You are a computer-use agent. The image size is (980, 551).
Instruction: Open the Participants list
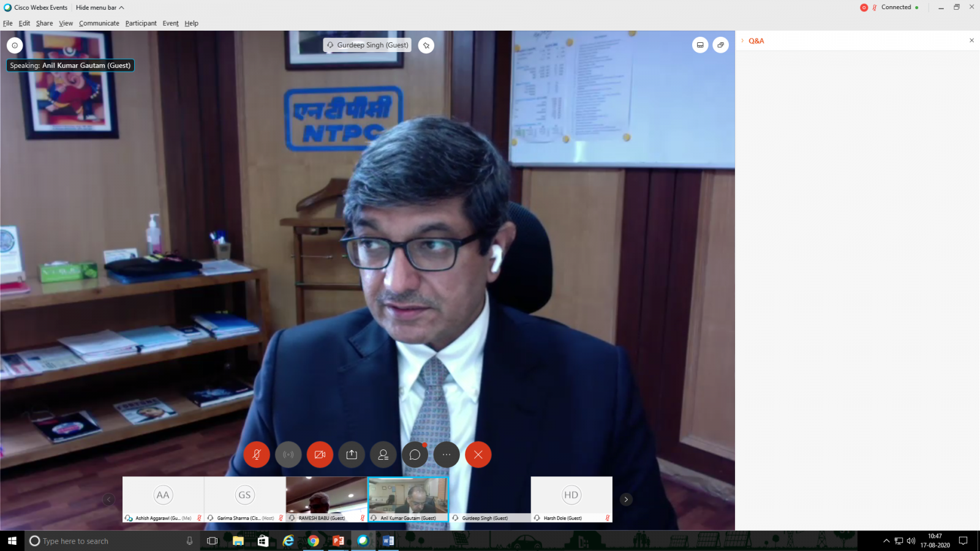(383, 454)
